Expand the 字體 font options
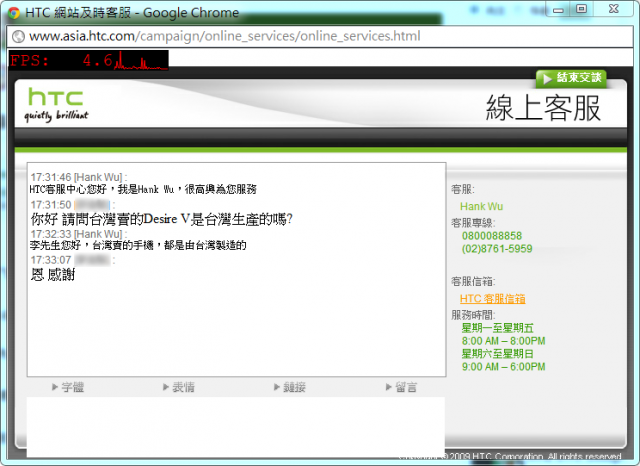Viewport: 640px width, 466px height. click(68, 387)
